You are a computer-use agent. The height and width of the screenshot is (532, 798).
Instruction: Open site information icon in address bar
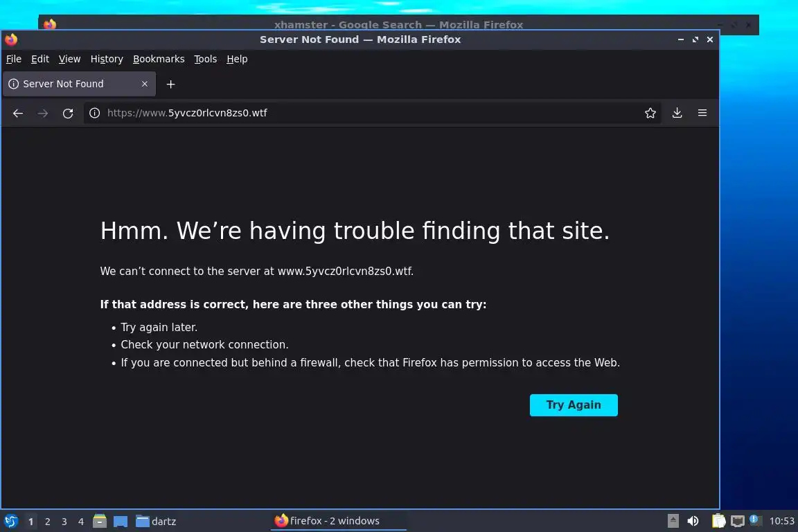[95, 113]
